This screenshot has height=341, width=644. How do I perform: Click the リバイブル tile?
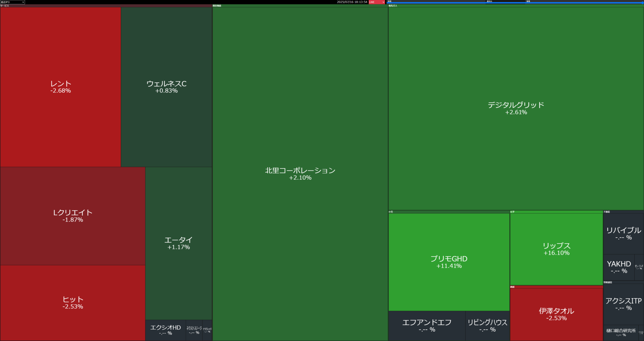(x=624, y=234)
